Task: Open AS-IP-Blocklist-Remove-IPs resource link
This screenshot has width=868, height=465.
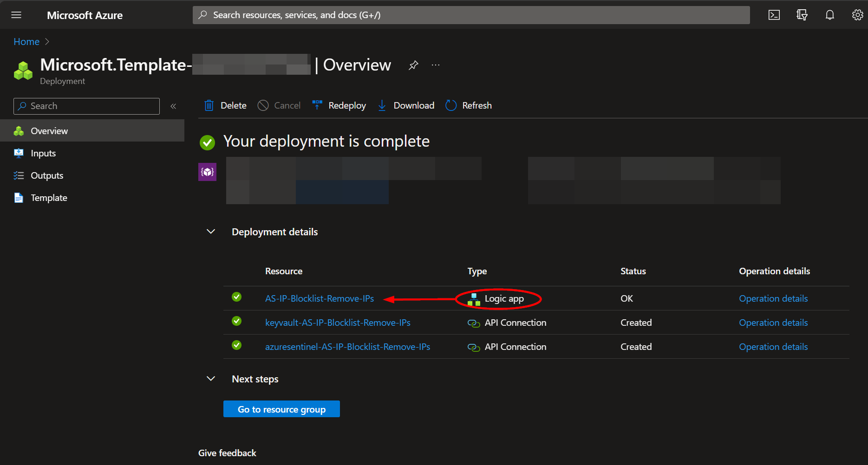Action: (x=320, y=298)
